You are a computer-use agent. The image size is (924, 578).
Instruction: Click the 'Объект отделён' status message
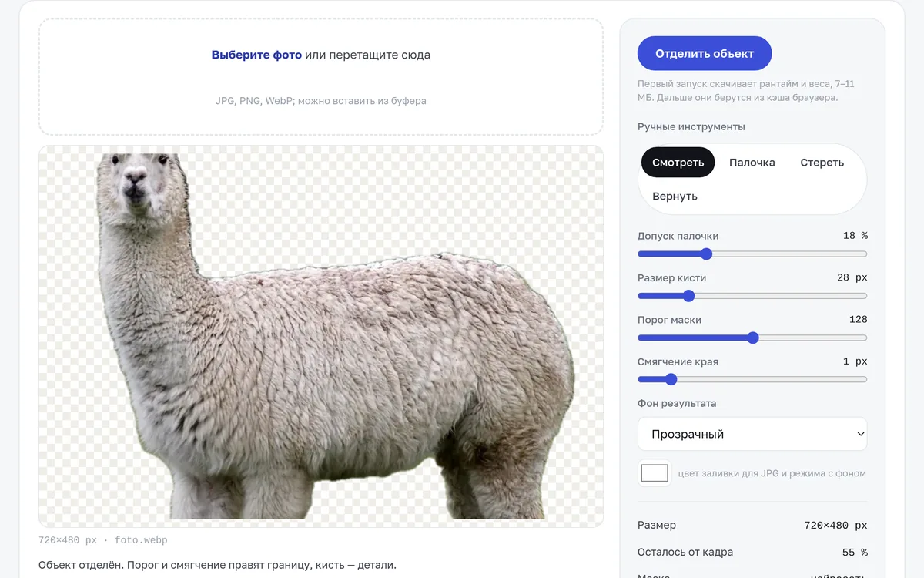click(x=217, y=565)
